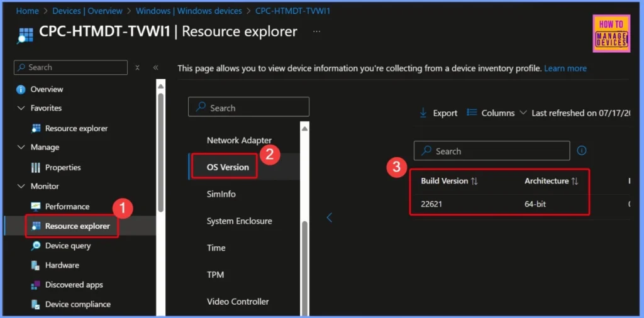Click the sidebar scrollbar thumb
The height and width of the screenshot is (318, 644).
pyautogui.click(x=160, y=153)
